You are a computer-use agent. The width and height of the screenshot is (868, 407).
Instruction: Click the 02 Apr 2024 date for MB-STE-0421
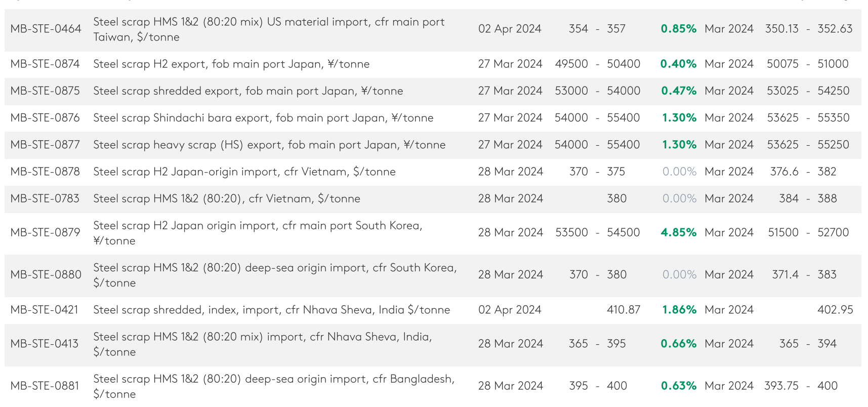pos(510,310)
